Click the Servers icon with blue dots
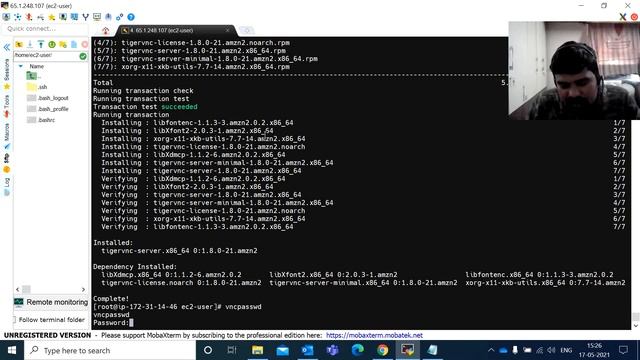This screenshot has width=640, height=360. [18, 17]
